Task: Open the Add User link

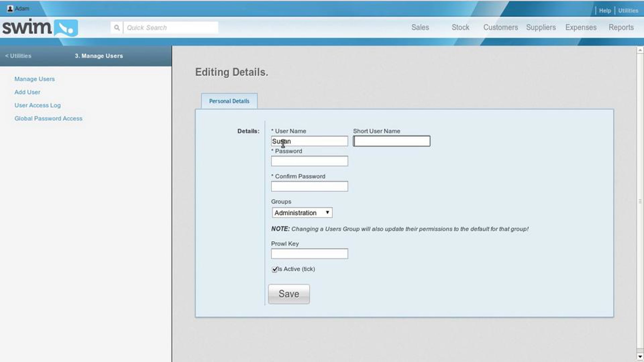Action: tap(27, 92)
